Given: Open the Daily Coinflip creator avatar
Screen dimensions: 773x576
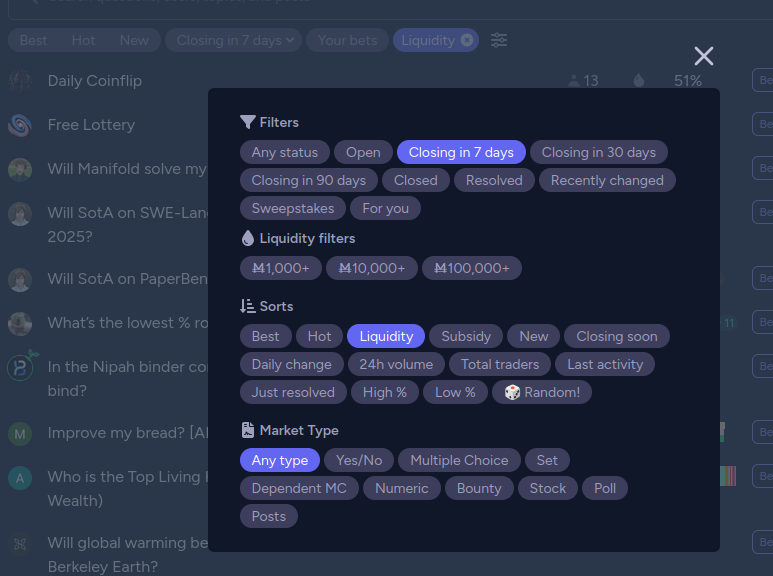Looking at the screenshot, I should point(20,81).
